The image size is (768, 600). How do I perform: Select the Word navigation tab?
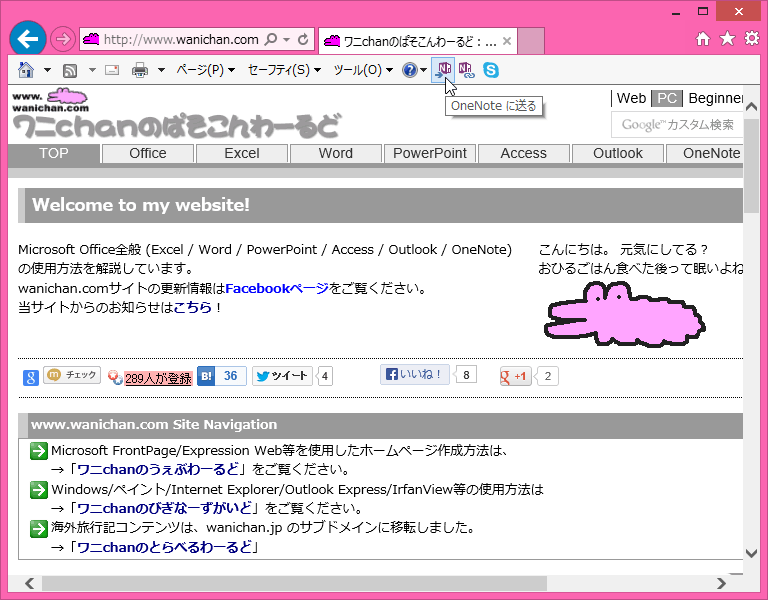point(336,154)
